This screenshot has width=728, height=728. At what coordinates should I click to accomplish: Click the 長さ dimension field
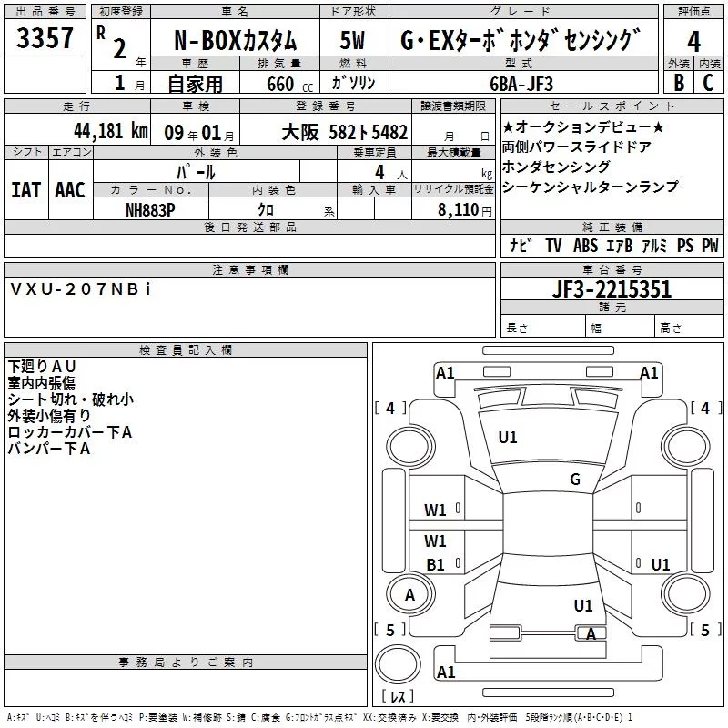click(x=543, y=328)
